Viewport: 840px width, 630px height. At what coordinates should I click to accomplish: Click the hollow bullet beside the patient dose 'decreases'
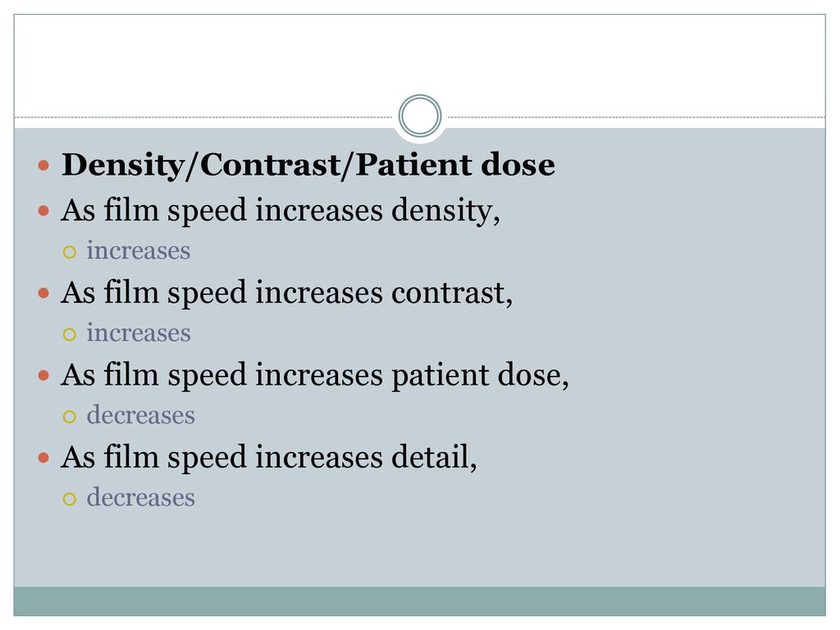point(70,417)
